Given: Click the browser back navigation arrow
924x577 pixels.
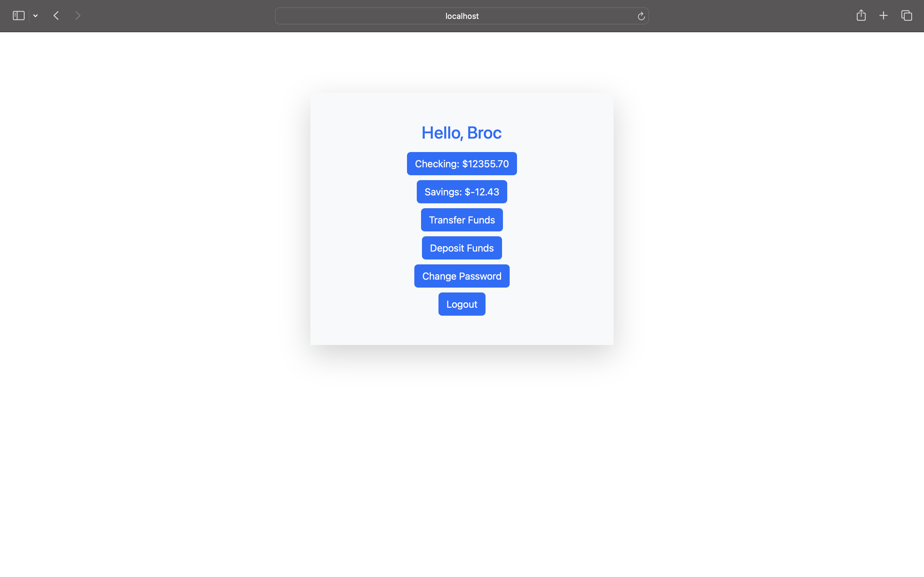Looking at the screenshot, I should [x=56, y=15].
